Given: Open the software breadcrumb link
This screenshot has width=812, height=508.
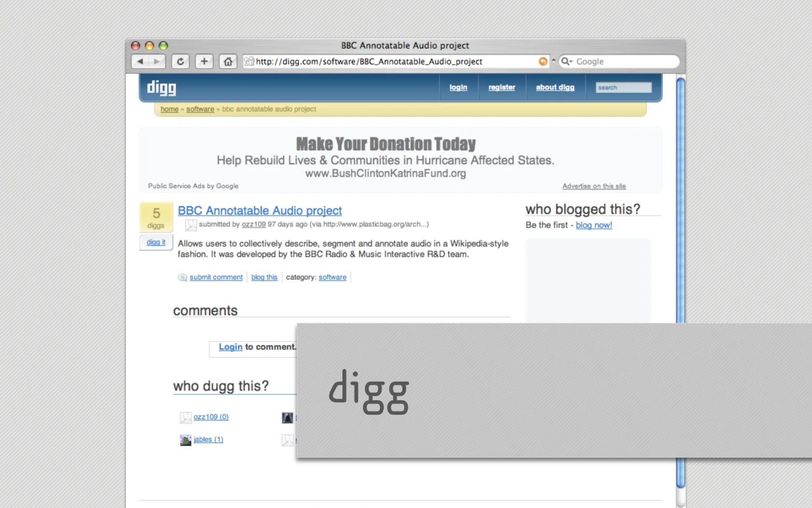Looking at the screenshot, I should point(200,109).
